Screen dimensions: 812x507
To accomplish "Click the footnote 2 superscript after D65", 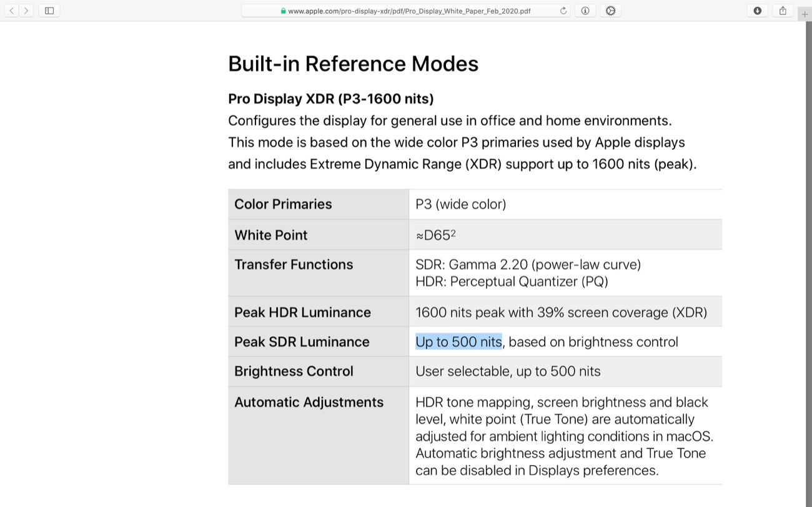I will coord(453,233).
